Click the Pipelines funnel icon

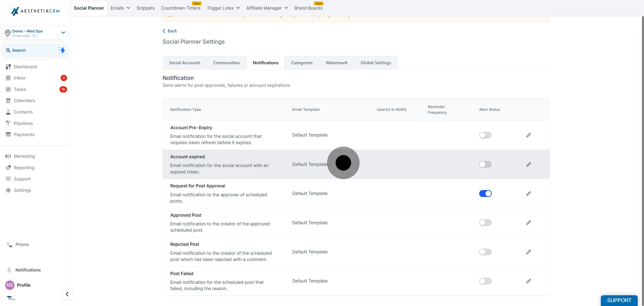pyautogui.click(x=8, y=123)
